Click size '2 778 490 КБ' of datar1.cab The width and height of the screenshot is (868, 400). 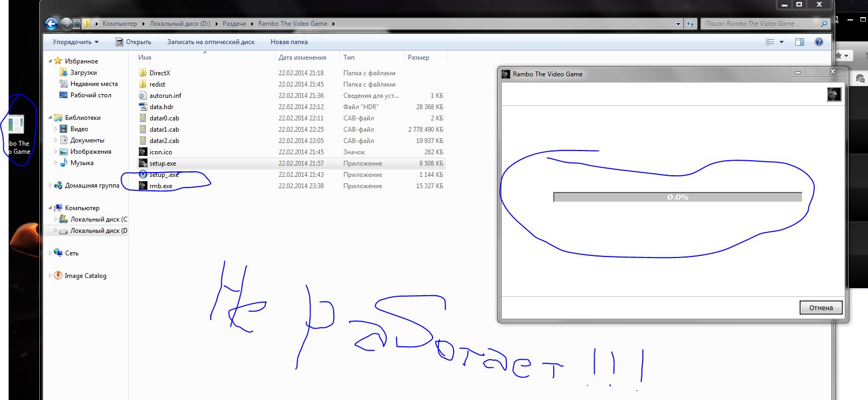426,130
